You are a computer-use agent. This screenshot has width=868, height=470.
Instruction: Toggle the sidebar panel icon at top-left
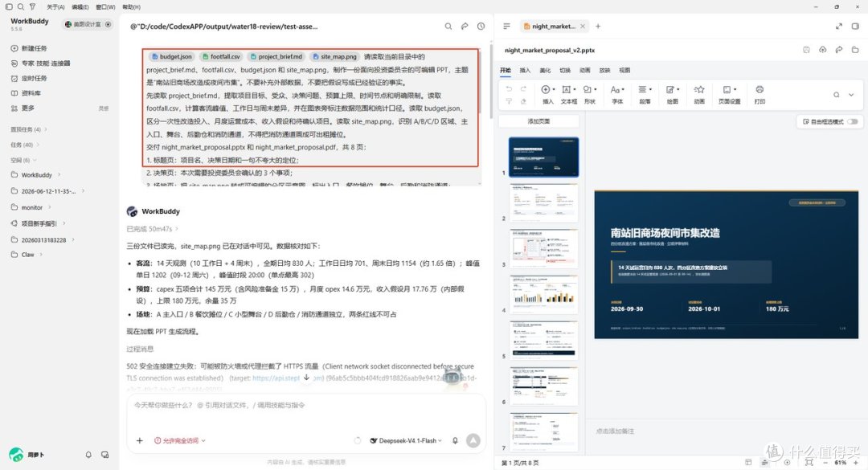9,6
